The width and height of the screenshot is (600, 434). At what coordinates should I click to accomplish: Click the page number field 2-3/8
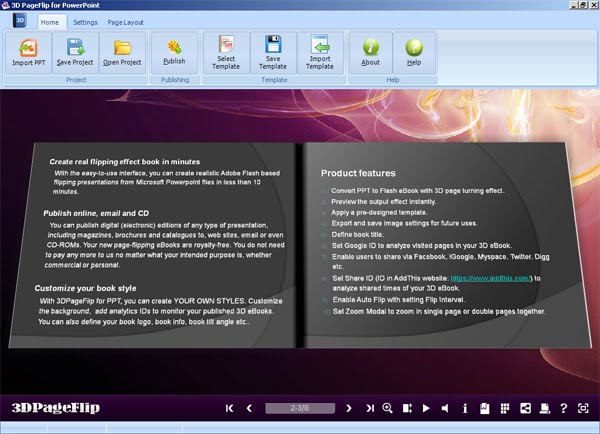pyautogui.click(x=300, y=408)
